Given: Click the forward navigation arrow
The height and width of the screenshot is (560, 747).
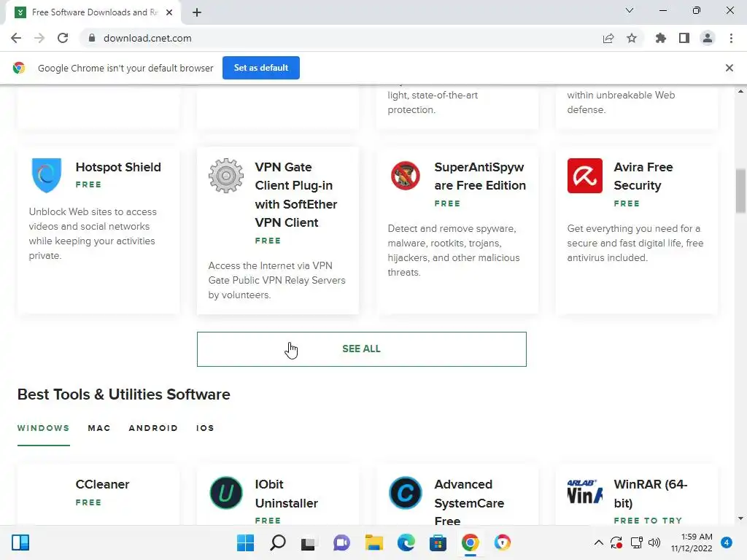Looking at the screenshot, I should coord(39,38).
